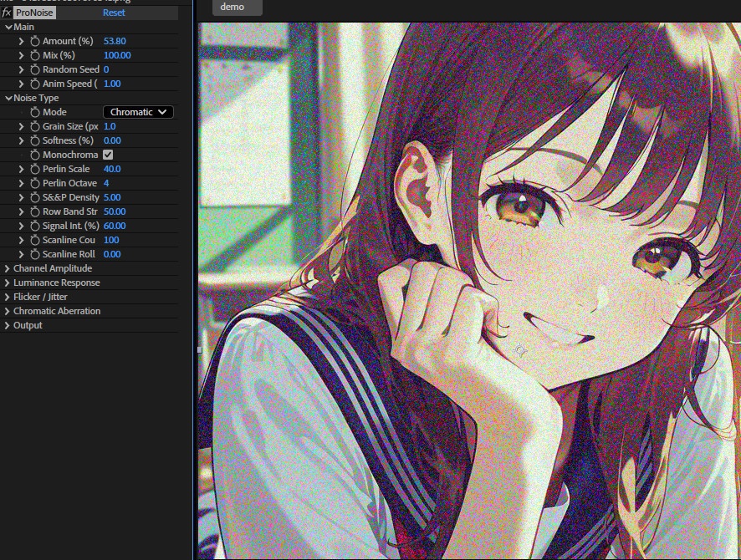
Task: Click the Scanline Roll stopwatch
Action: tap(33, 253)
